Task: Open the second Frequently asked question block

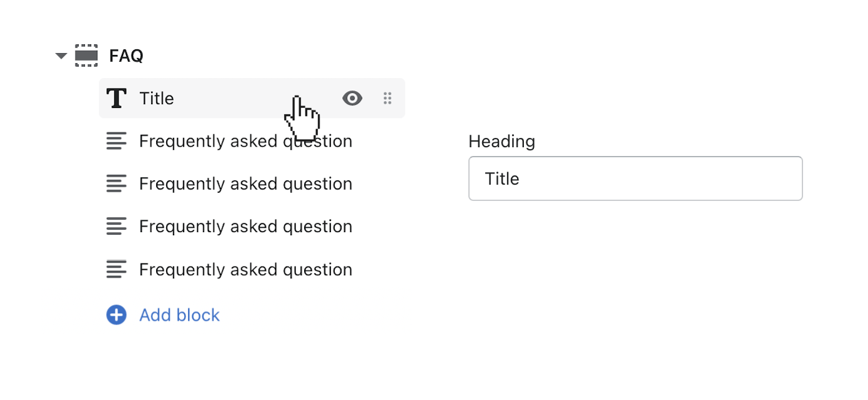Action: (245, 184)
